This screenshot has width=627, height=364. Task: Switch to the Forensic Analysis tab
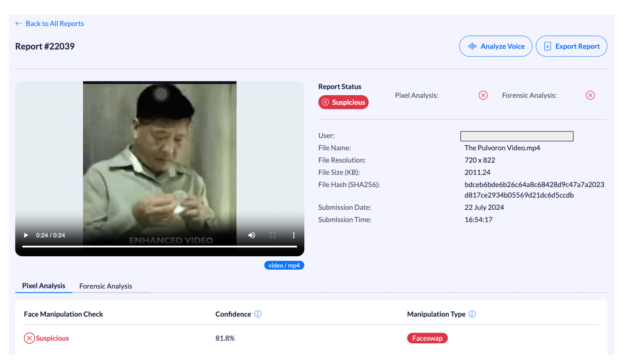[x=105, y=286]
